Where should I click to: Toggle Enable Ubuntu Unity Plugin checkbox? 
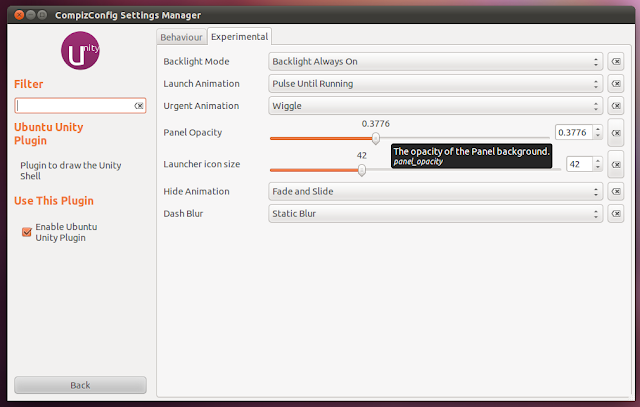pyautogui.click(x=27, y=232)
